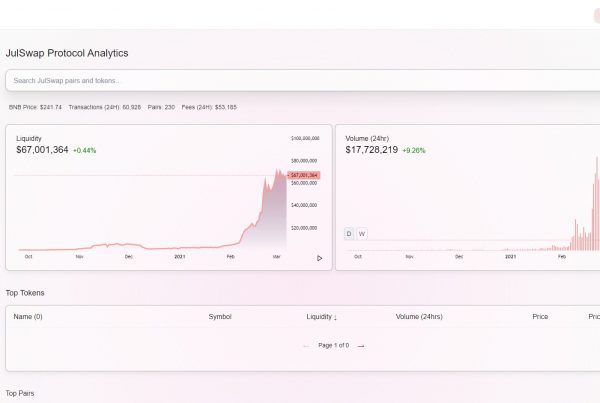
Task: Click the Page 1 of 0 label
Action: coord(334,345)
